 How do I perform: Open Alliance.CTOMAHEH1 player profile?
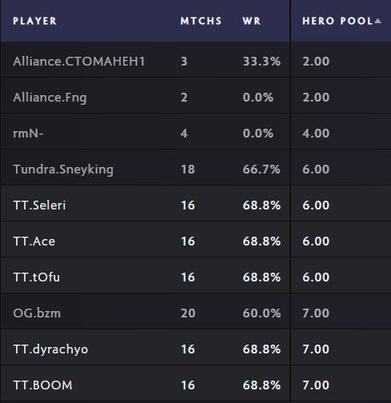[x=79, y=61]
